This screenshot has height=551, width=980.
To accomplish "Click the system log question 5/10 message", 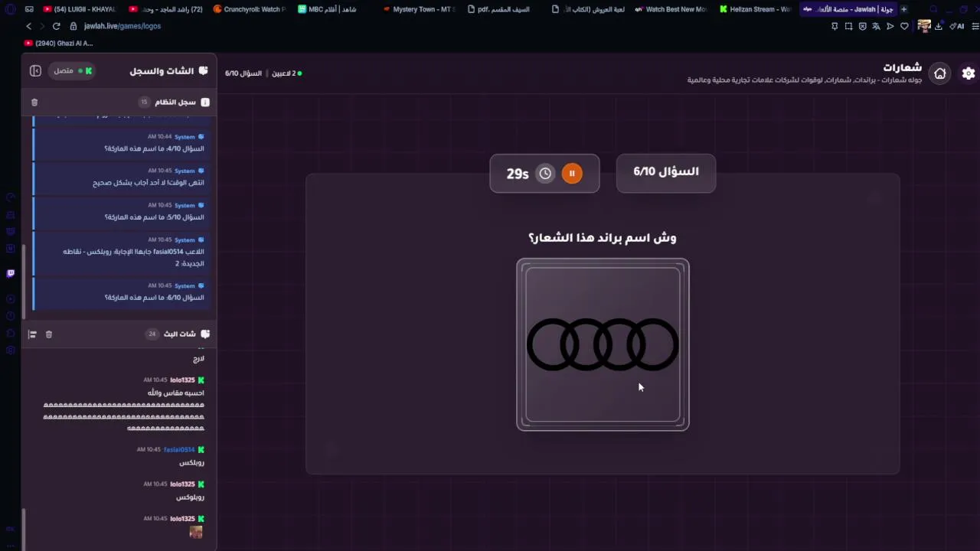I will click(120, 212).
